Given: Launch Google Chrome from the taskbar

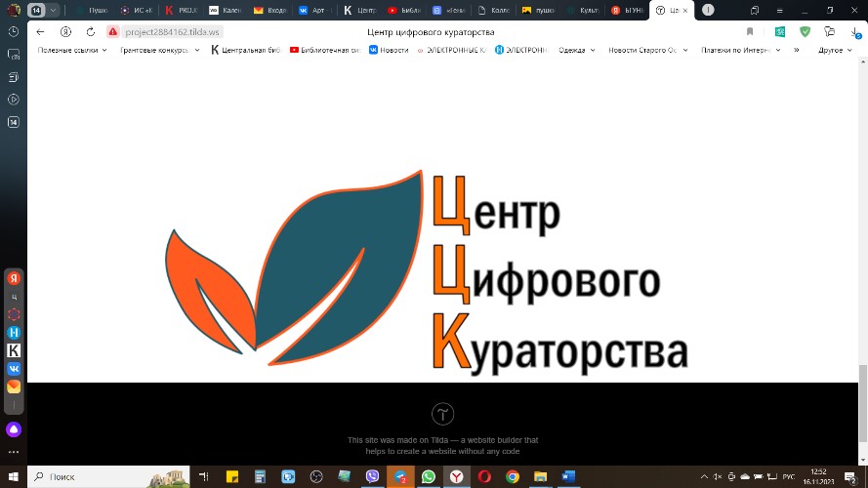Looking at the screenshot, I should pyautogui.click(x=512, y=476).
